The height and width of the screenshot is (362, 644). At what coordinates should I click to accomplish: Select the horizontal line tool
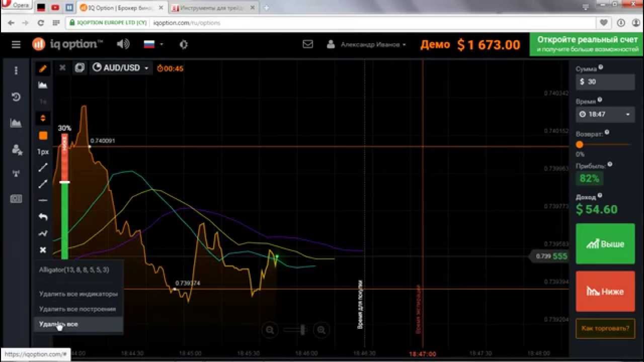43,200
